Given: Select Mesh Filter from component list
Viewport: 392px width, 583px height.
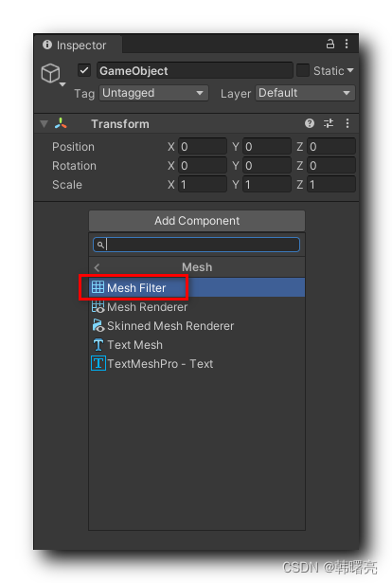Looking at the screenshot, I should [197, 287].
